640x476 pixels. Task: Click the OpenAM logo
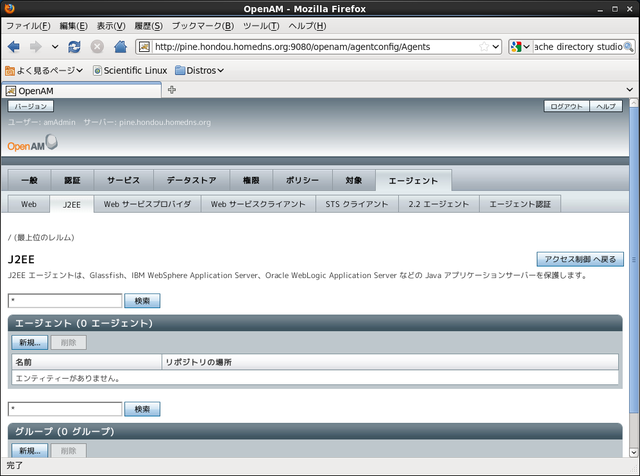pos(33,144)
